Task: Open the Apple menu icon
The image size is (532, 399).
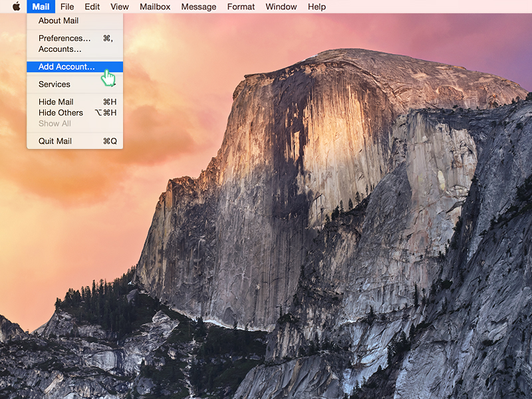Action: [x=16, y=7]
